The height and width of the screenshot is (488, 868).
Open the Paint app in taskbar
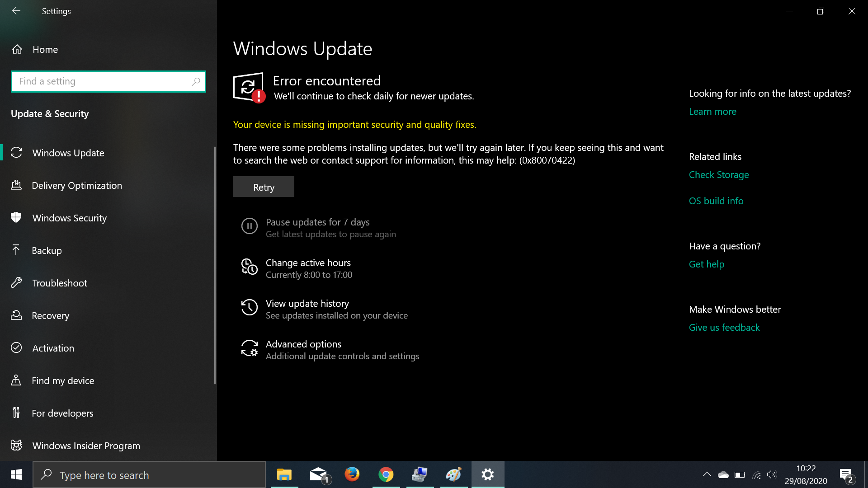coord(454,474)
